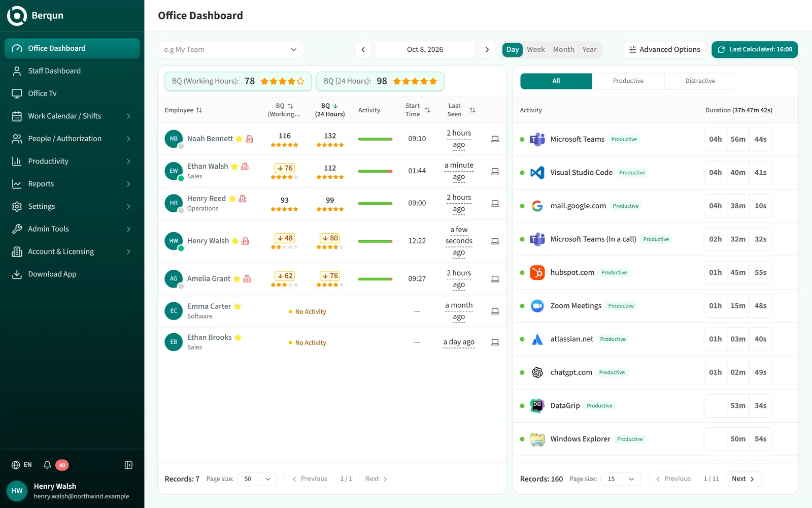
Task: Open Office Tv from sidebar
Action: tap(72, 93)
